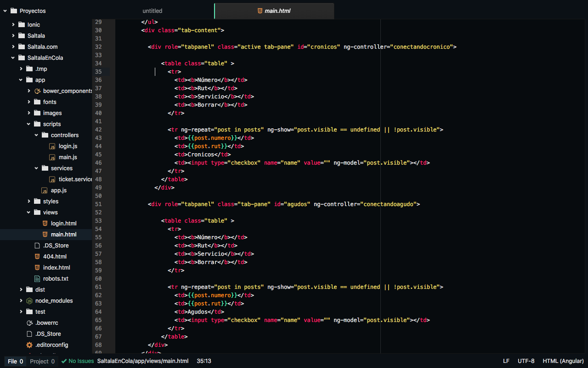
Task: Click the JS icon of app.js
Action: [45, 190]
